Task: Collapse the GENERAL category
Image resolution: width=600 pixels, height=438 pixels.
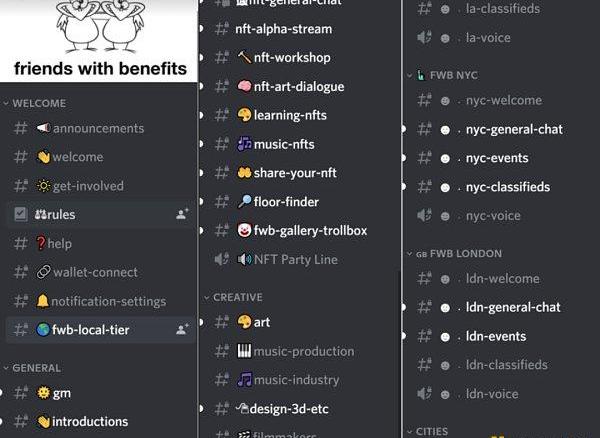Action: [36, 368]
